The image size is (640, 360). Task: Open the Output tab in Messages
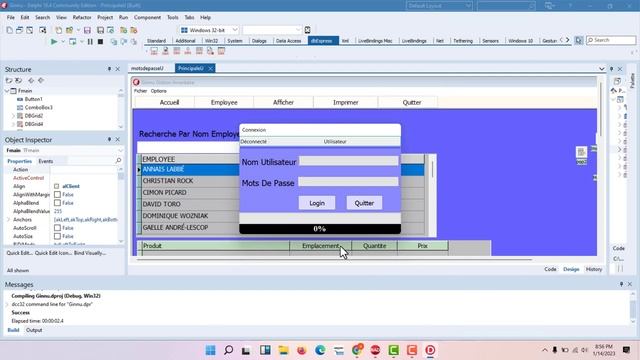(34, 330)
